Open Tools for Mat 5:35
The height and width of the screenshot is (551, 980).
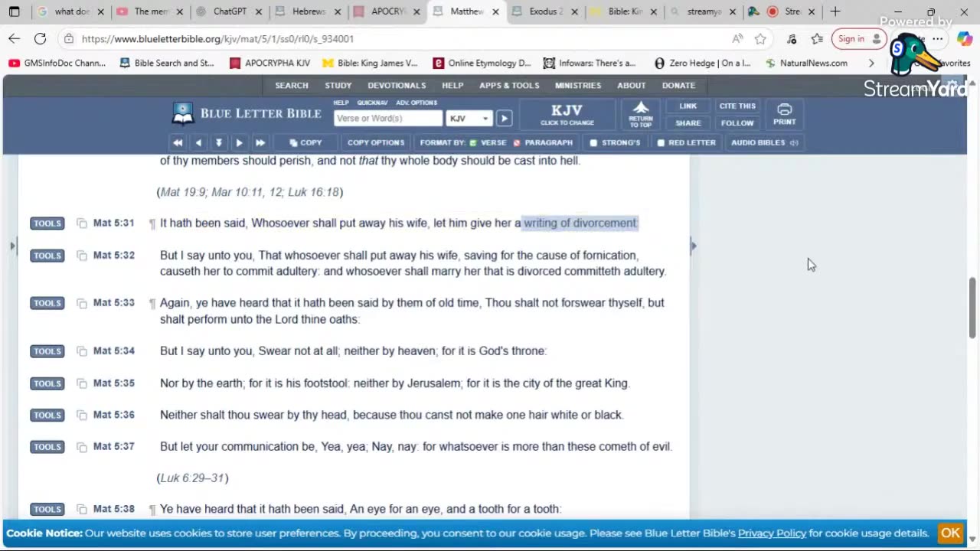point(47,383)
